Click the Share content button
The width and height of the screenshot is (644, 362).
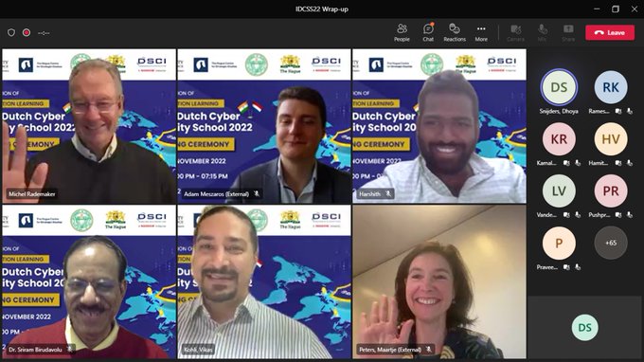tap(568, 32)
